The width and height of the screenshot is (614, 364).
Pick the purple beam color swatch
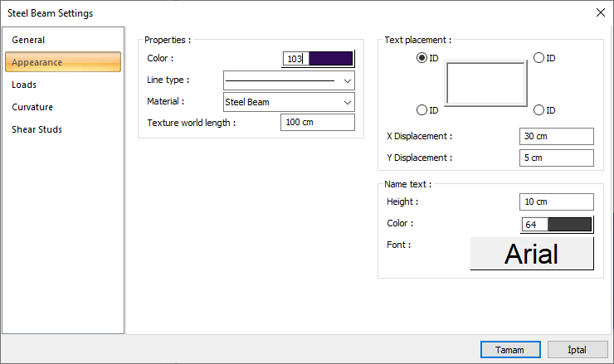[x=330, y=59]
